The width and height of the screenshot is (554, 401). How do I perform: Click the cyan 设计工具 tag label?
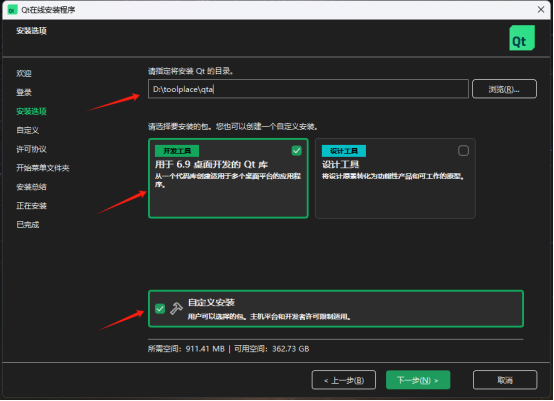344,151
